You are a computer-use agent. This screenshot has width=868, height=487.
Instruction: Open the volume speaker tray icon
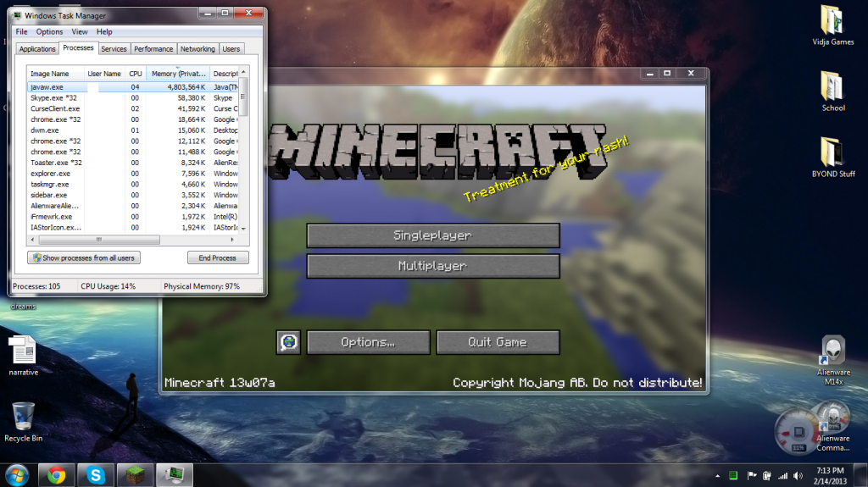click(798, 475)
